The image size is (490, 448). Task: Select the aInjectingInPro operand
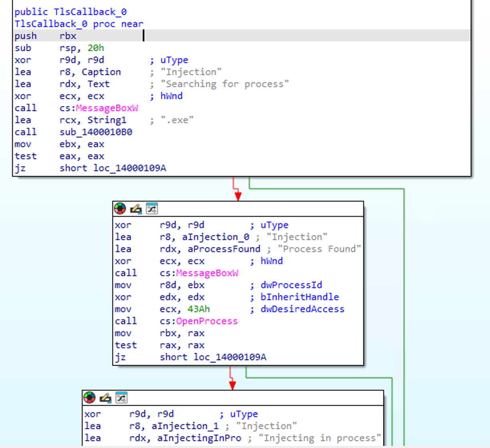point(199,438)
